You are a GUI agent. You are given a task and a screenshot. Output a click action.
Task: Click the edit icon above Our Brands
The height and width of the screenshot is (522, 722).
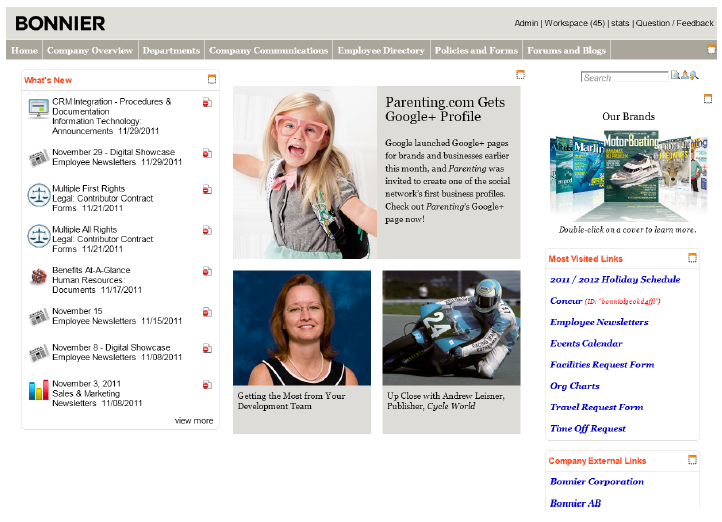pyautogui.click(x=708, y=99)
